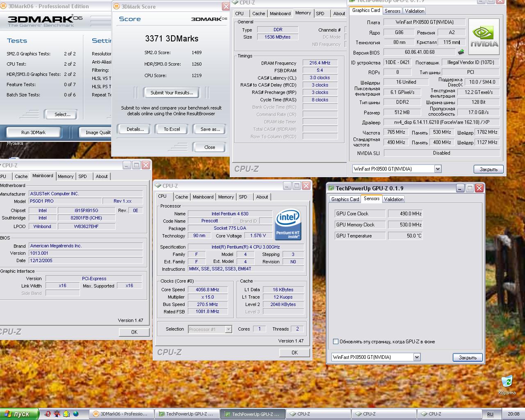Close the 3DMark Score dialog with the Close button

[210, 147]
